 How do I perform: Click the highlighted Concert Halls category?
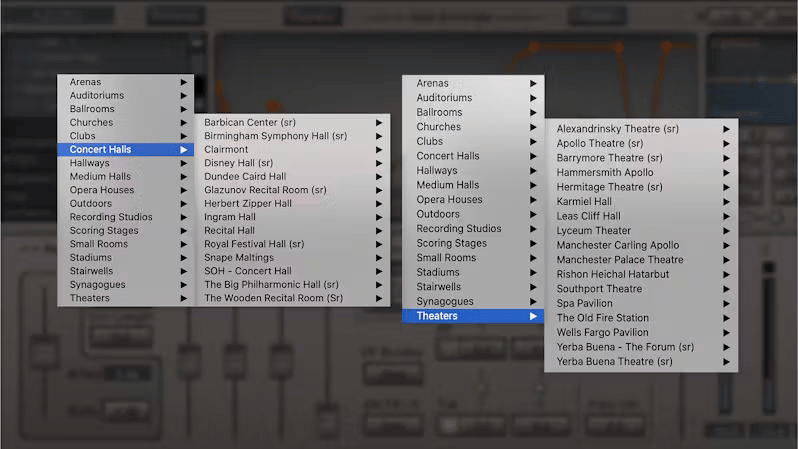point(126,150)
